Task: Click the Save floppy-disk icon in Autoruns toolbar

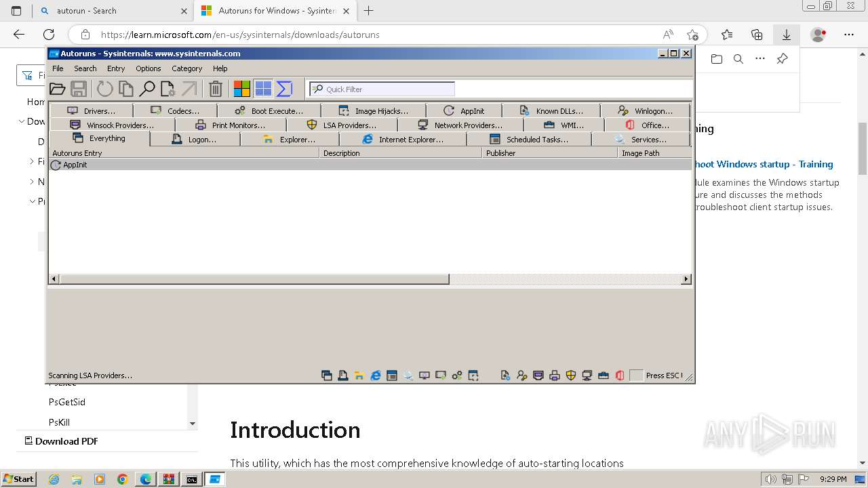Action: click(79, 89)
